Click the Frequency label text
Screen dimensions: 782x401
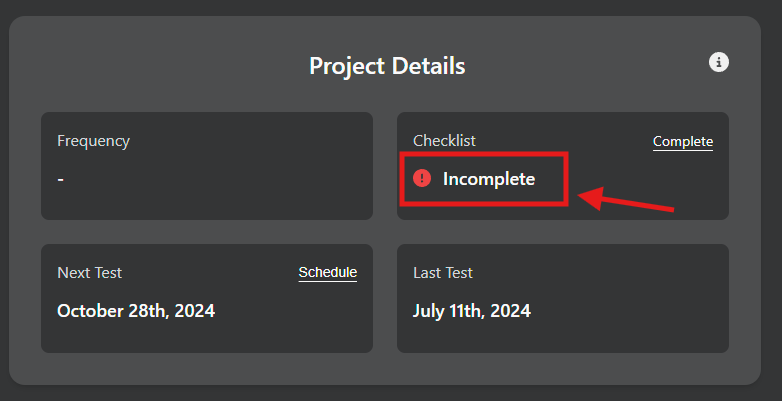(x=94, y=141)
